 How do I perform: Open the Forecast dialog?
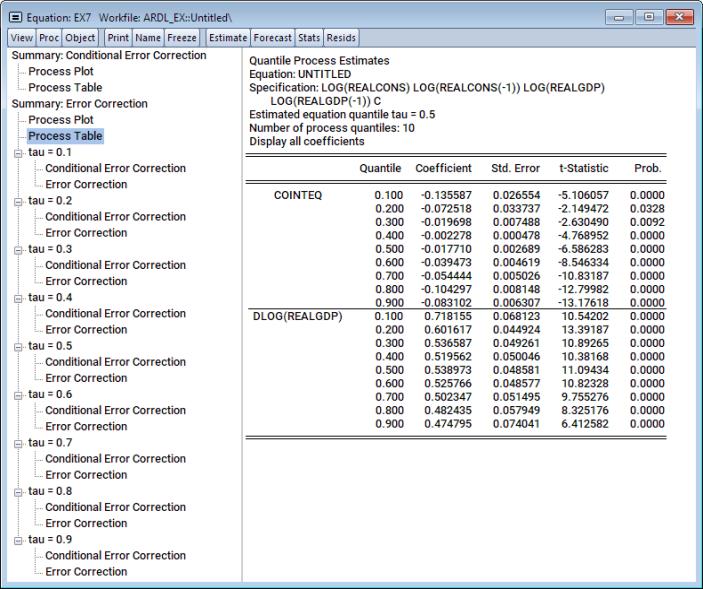tap(272, 38)
